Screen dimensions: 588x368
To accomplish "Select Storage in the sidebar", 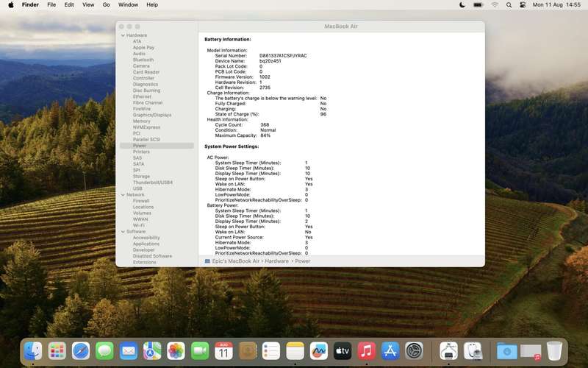I will 141,176.
